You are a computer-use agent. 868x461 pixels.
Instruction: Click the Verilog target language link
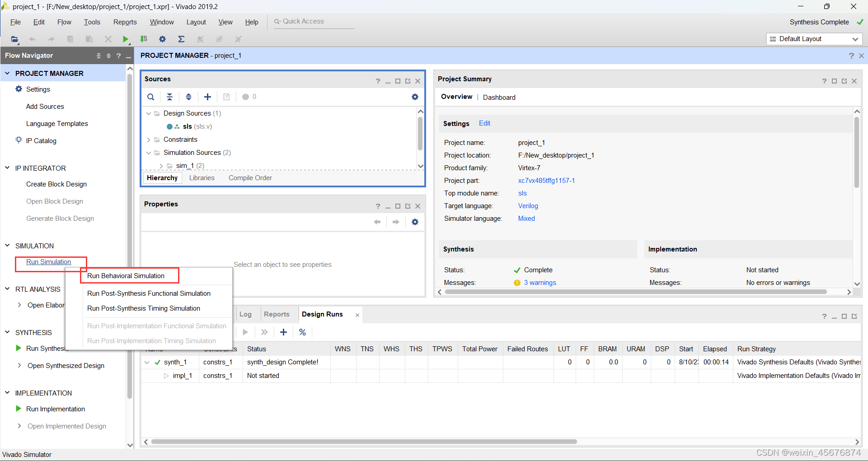(x=528, y=205)
